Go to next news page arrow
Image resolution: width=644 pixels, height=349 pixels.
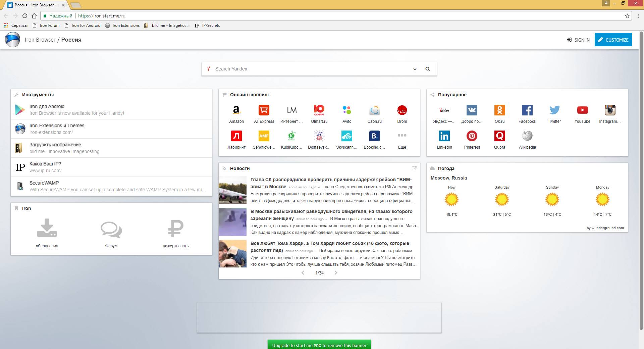[336, 273]
